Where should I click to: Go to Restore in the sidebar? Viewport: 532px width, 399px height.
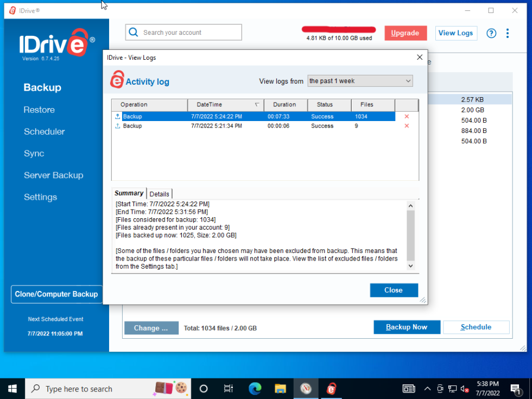[39, 110]
